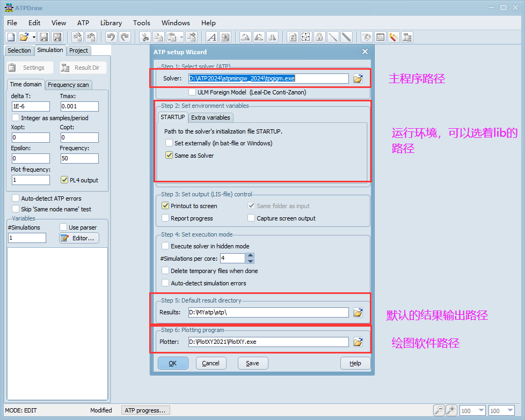Viewport: 525px width, 420px height.
Task: Click the zoom out magnifier icon
Action: pyautogui.click(x=439, y=410)
